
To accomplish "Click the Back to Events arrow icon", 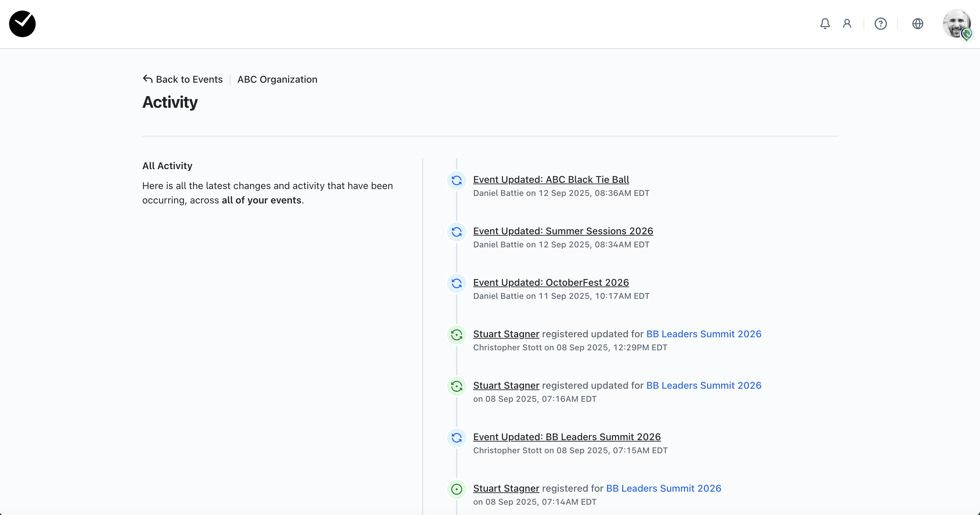I will point(148,79).
